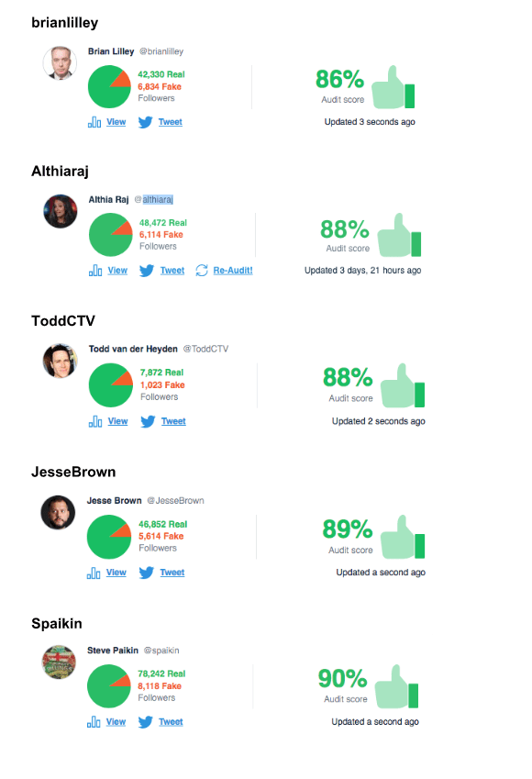Click the Twitter icon next to Althiaraj's Tweet link

(147, 271)
